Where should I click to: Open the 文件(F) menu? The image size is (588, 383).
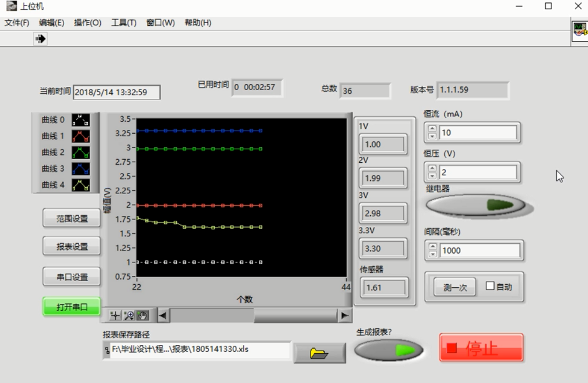pyautogui.click(x=17, y=23)
